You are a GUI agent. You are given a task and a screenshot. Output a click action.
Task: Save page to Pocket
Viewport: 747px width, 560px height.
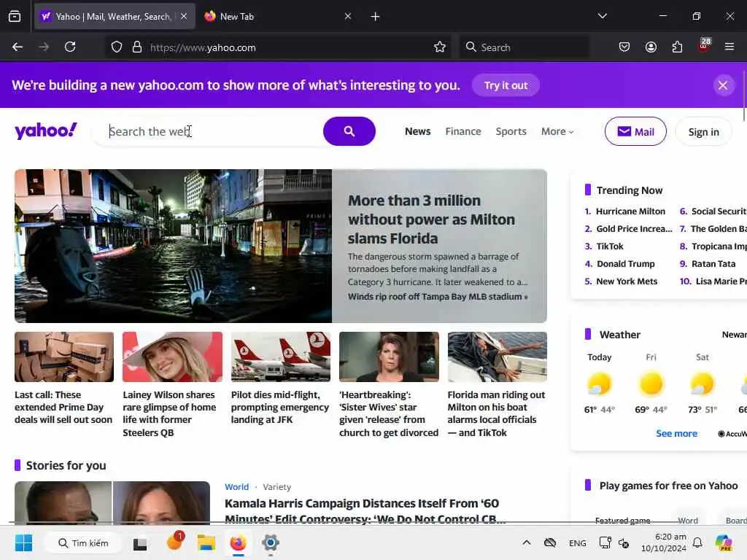click(624, 47)
